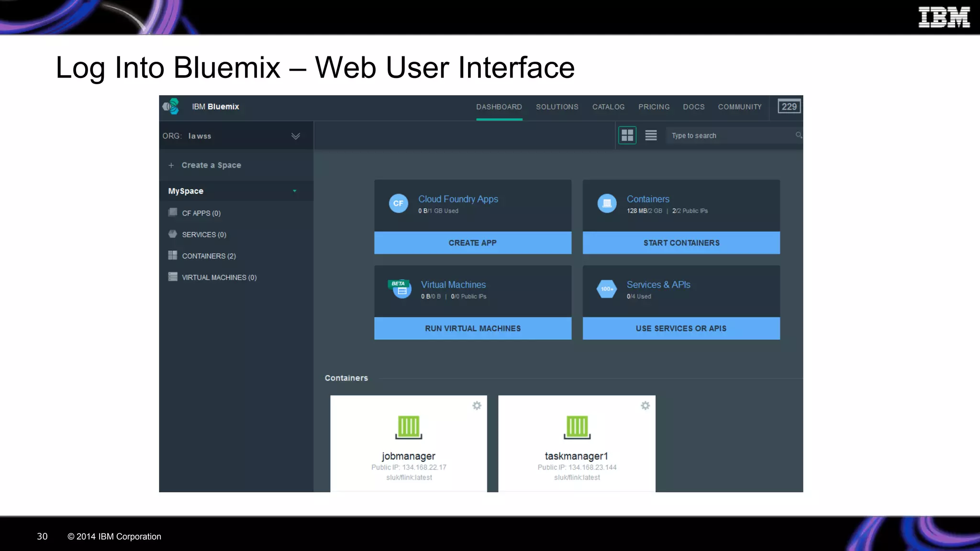Open the Services & APIs link
This screenshot has height=551, width=980.
tap(658, 285)
